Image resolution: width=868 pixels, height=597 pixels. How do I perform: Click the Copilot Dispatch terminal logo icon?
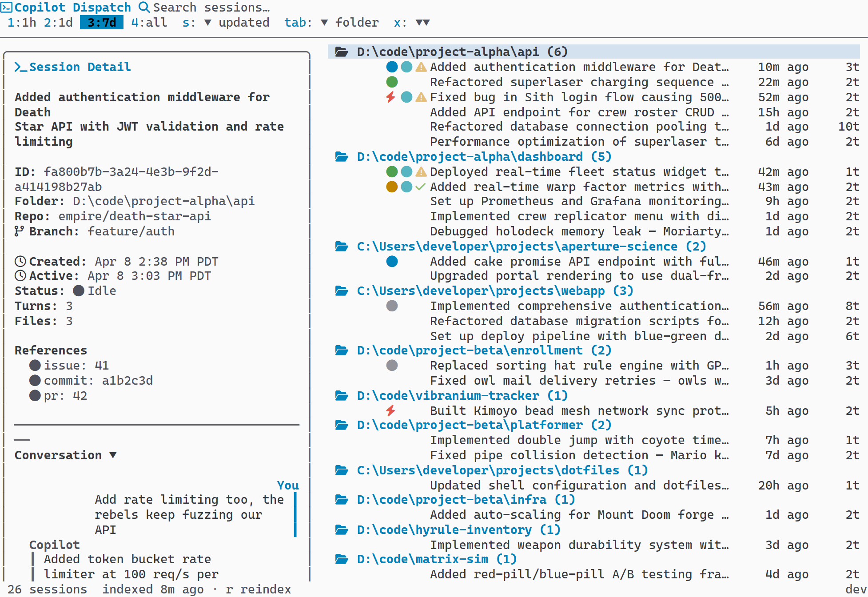[6, 7]
